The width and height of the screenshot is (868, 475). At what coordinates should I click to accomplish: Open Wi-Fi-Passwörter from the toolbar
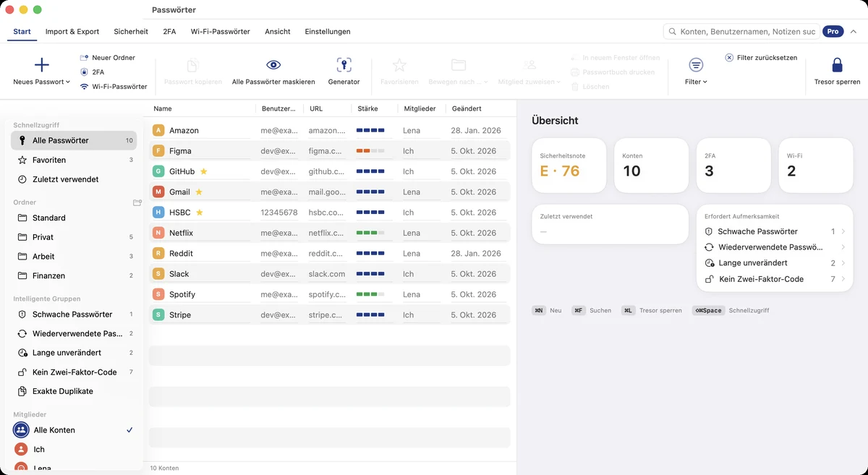[114, 86]
